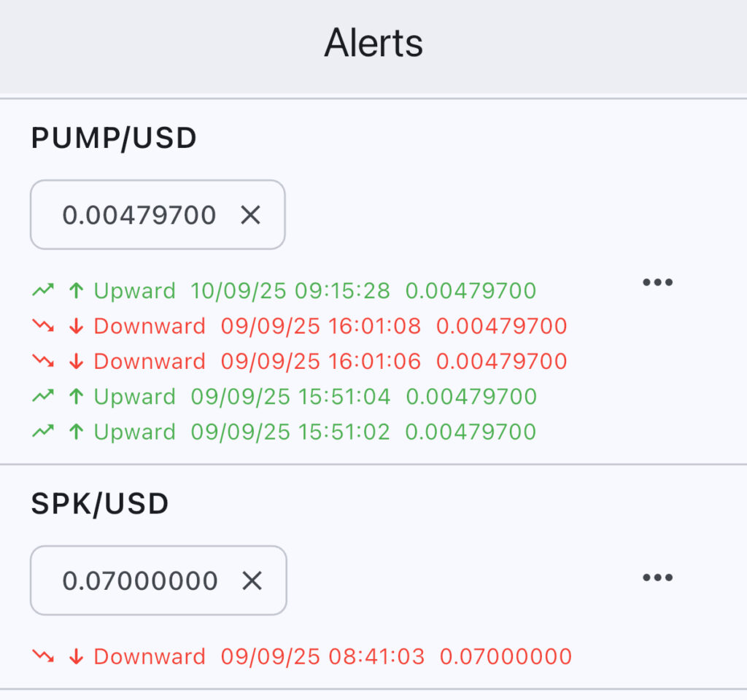Image resolution: width=747 pixels, height=700 pixels.
Task: Open the PUMP/USD three-dot options menu
Action: [657, 283]
